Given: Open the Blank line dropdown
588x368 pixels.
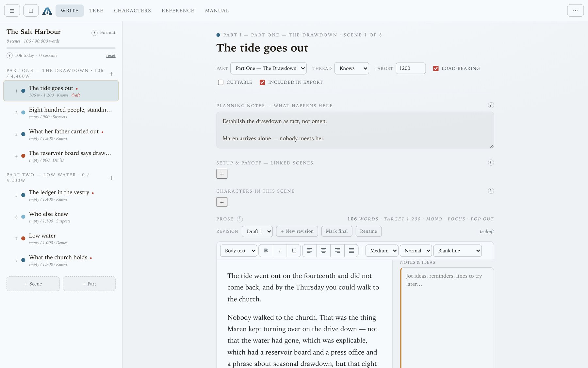Looking at the screenshot, I should click(x=457, y=251).
